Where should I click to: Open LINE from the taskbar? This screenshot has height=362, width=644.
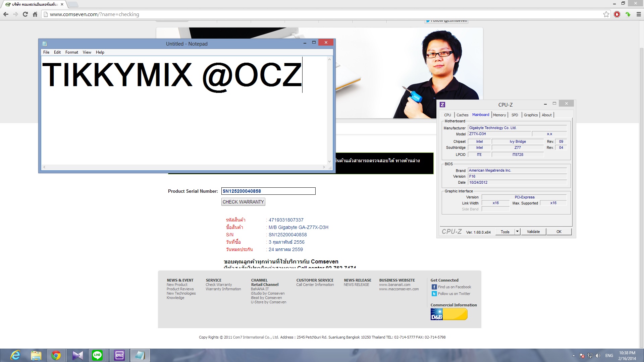(x=97, y=355)
